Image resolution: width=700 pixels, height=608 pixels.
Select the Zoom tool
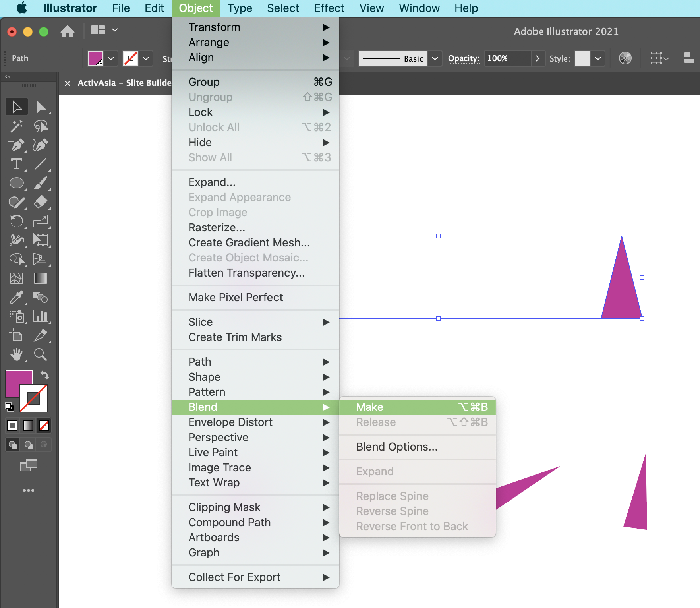coord(41,354)
